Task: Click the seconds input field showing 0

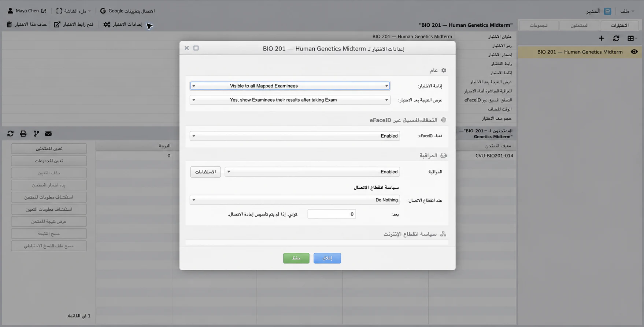Action: click(332, 214)
